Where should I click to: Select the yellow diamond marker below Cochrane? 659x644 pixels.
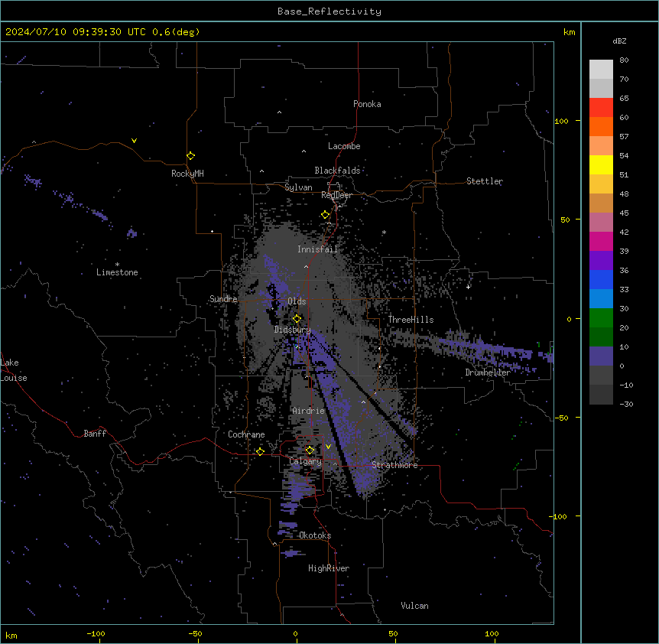pos(260,451)
